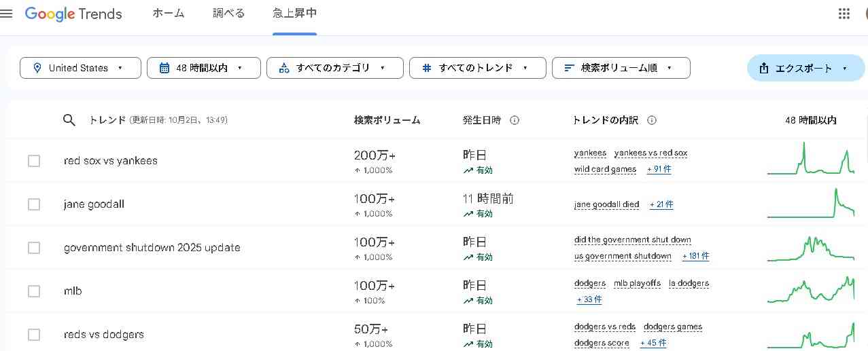Click the エクスポート button

click(x=805, y=68)
